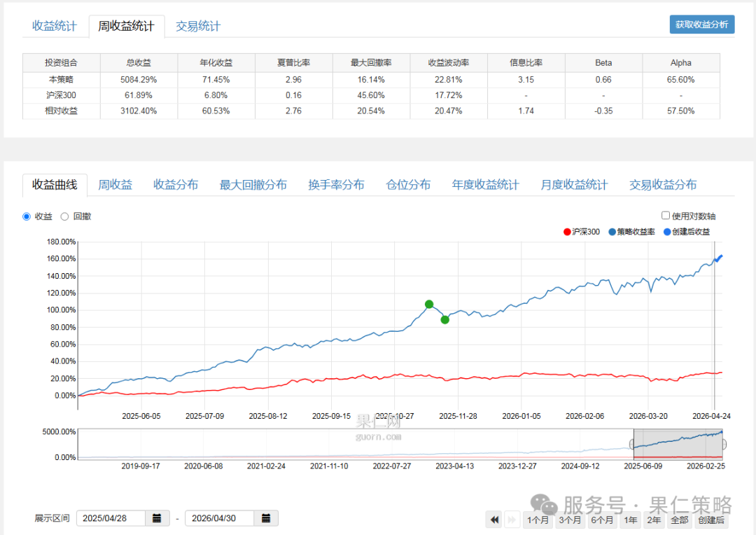The image size is (756, 535).
Task: Toggle the 策略收益率 legend marker
Action: point(612,232)
